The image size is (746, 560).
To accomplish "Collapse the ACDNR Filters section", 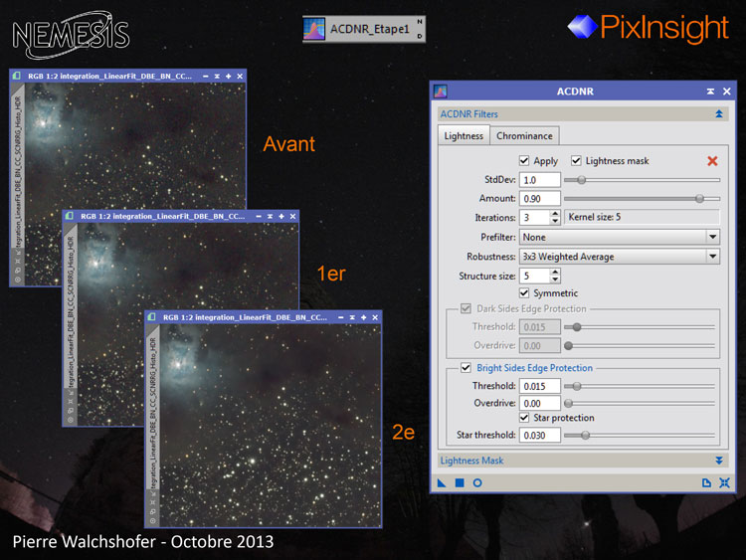I will (x=719, y=114).
